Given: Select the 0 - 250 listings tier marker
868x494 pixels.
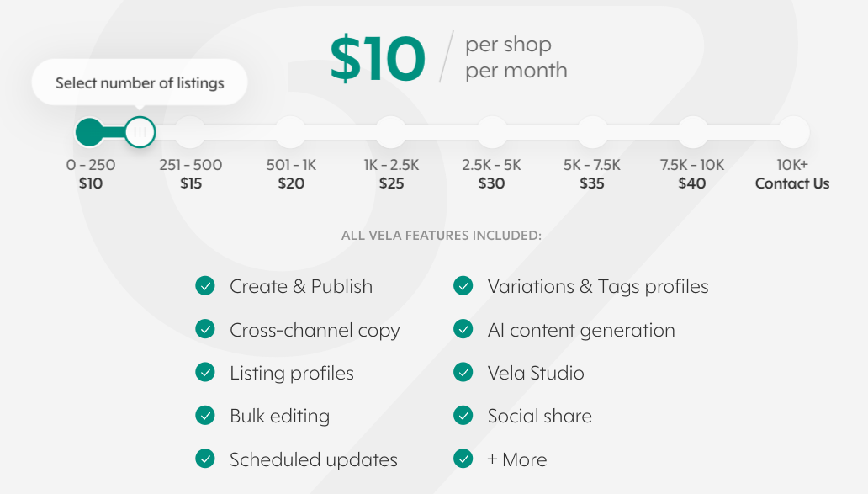Looking at the screenshot, I should coord(91,132).
